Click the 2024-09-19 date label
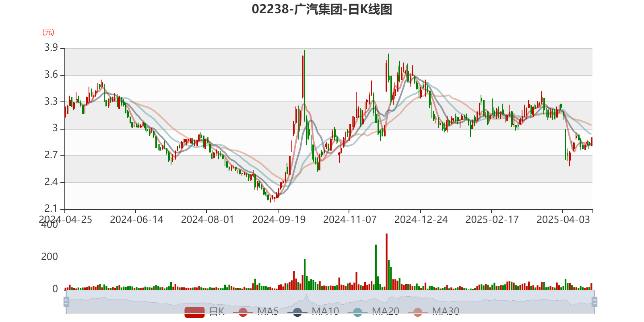 [279, 219]
